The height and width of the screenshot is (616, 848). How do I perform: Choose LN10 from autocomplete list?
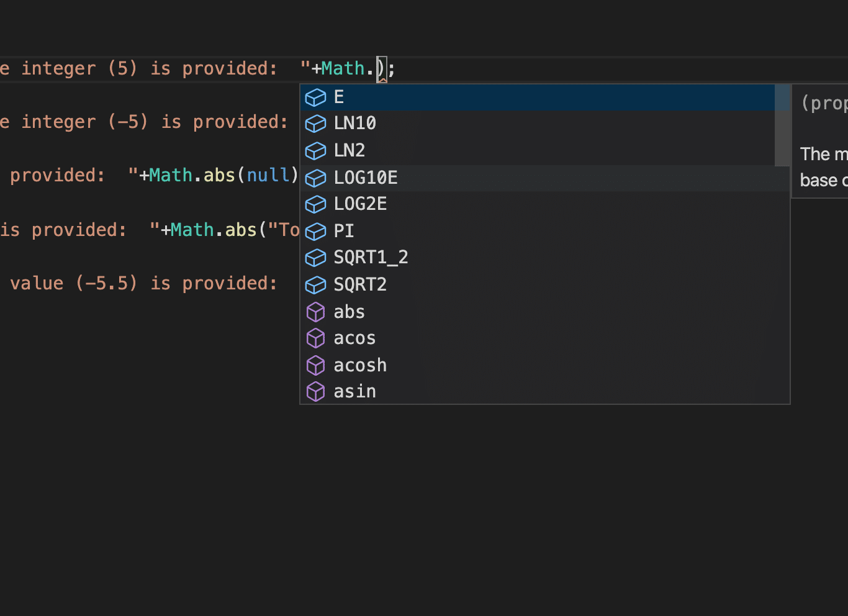538,124
